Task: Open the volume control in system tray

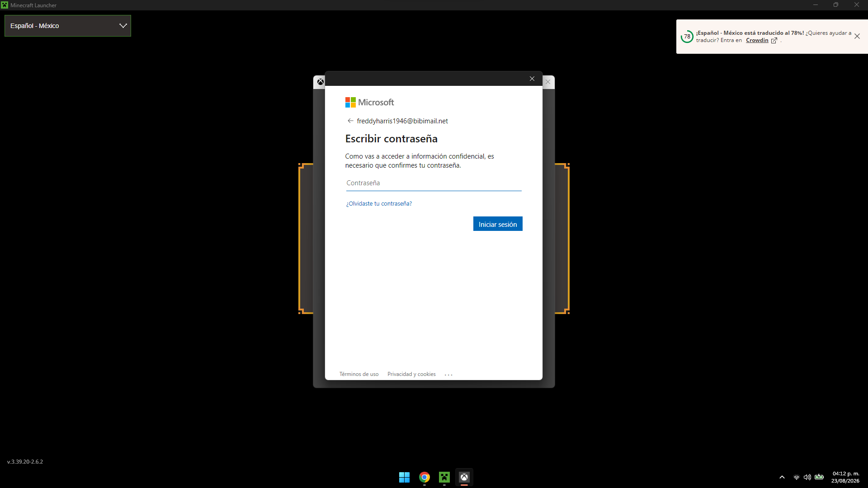Action: click(807, 477)
